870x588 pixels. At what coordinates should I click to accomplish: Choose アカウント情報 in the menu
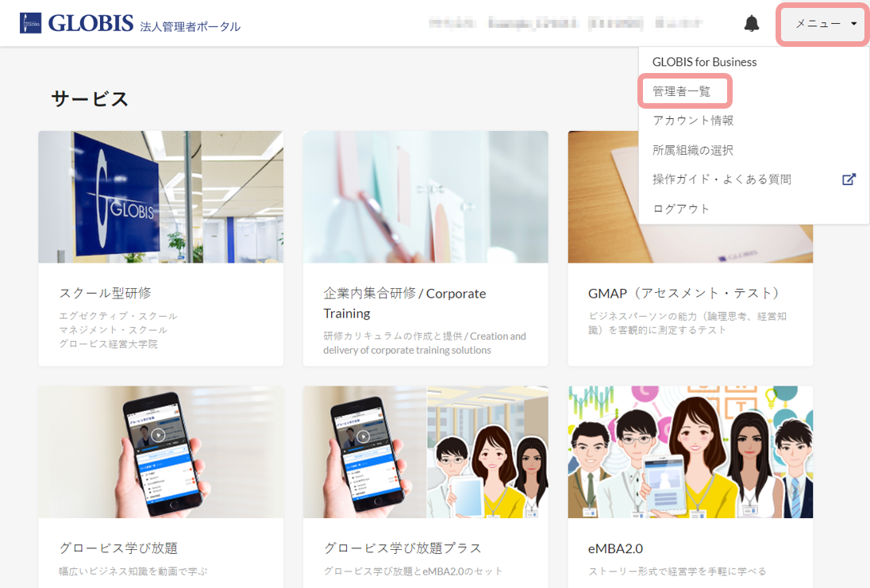[692, 121]
